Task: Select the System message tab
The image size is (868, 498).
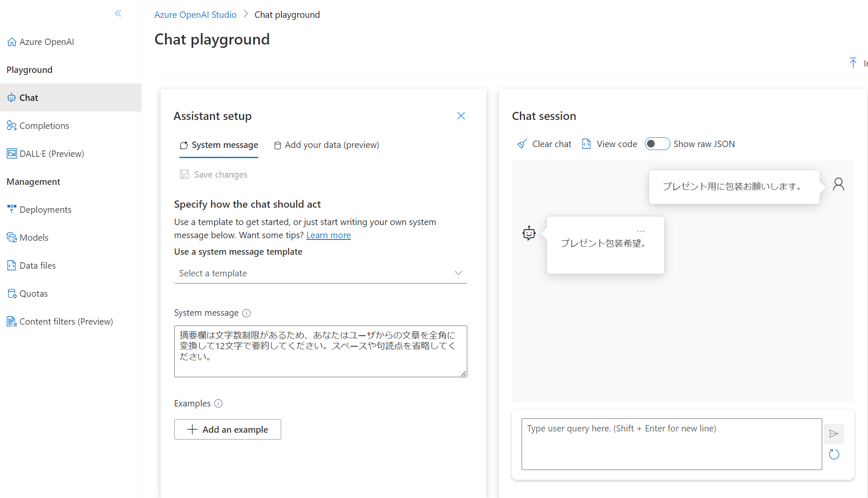Action: coord(219,145)
